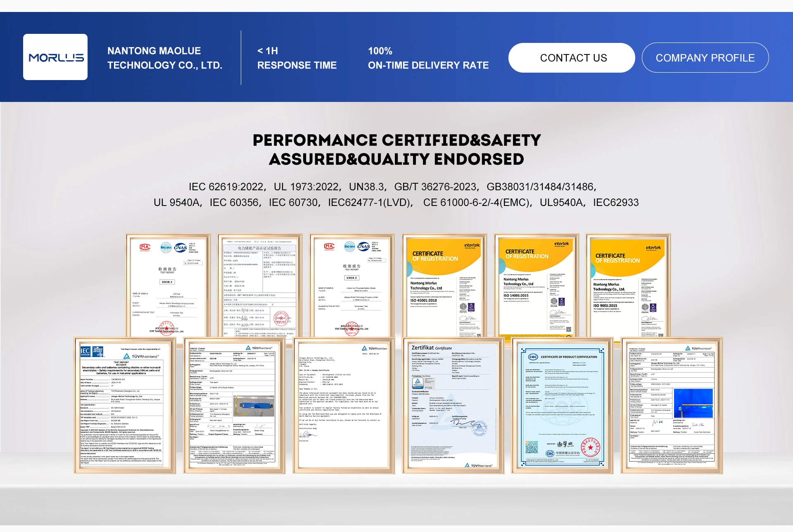Open the TÜVRheinland report with blue panel photo
793x532 pixels.
click(672, 405)
